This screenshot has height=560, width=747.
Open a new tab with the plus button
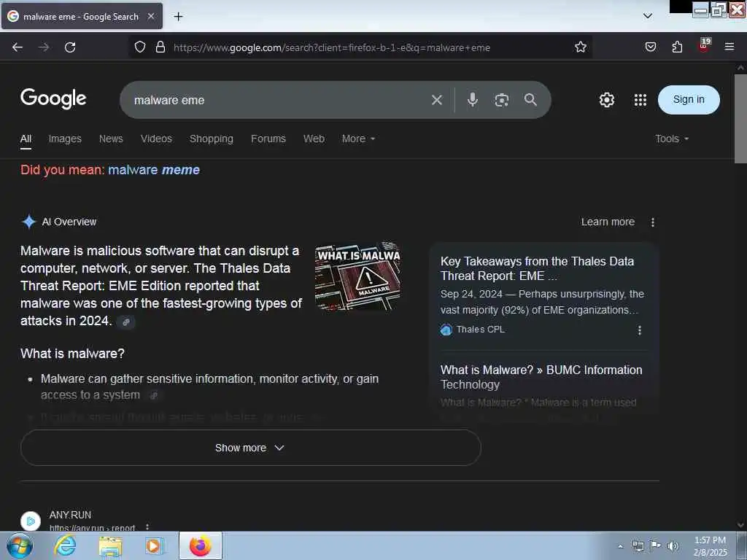click(x=178, y=17)
